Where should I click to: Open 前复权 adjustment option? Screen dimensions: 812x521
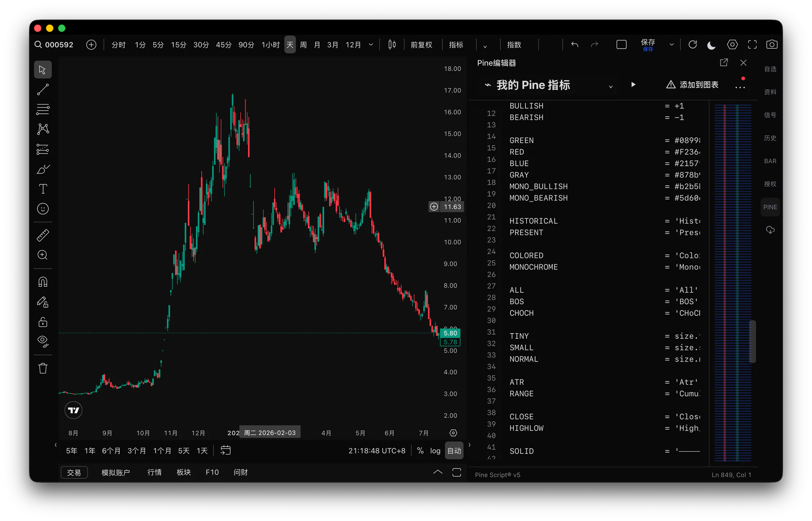coord(421,45)
